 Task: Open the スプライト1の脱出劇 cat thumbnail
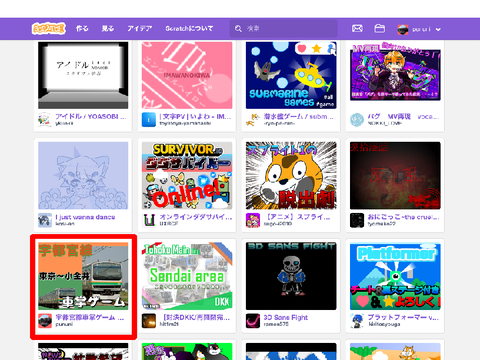tap(291, 176)
